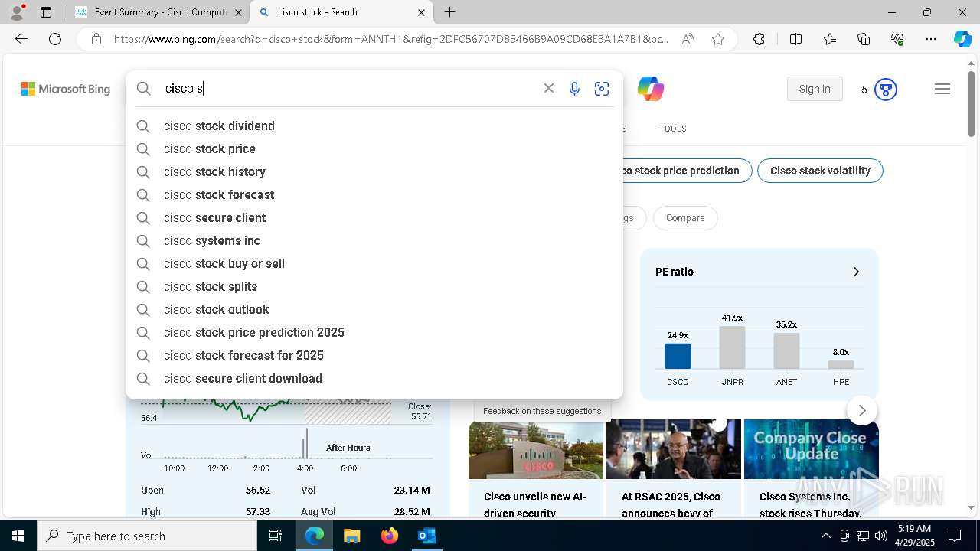The image size is (980, 551).
Task: Open a new tab with plus button
Action: (450, 12)
